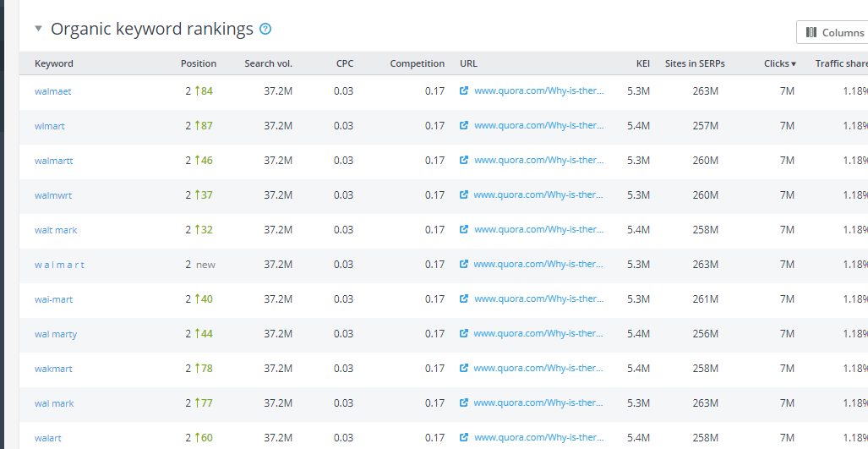Sort by KEI column header
This screenshot has width=868, height=449.
click(642, 63)
